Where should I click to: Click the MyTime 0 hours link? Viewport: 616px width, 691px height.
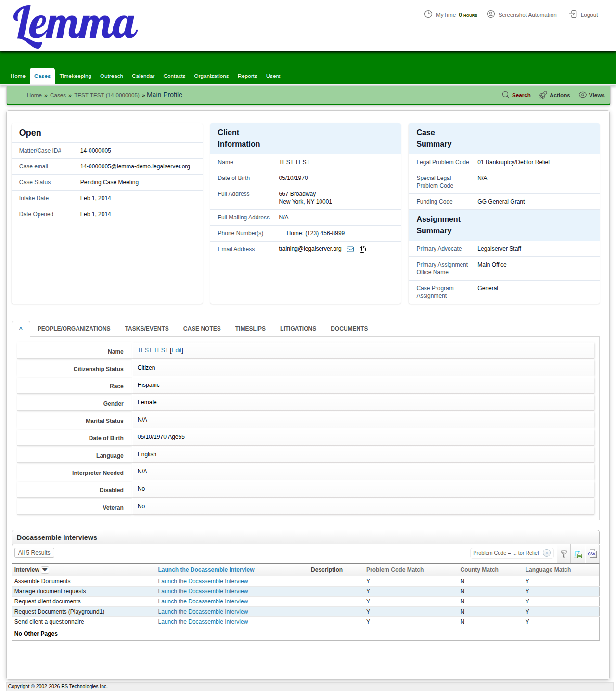point(456,15)
